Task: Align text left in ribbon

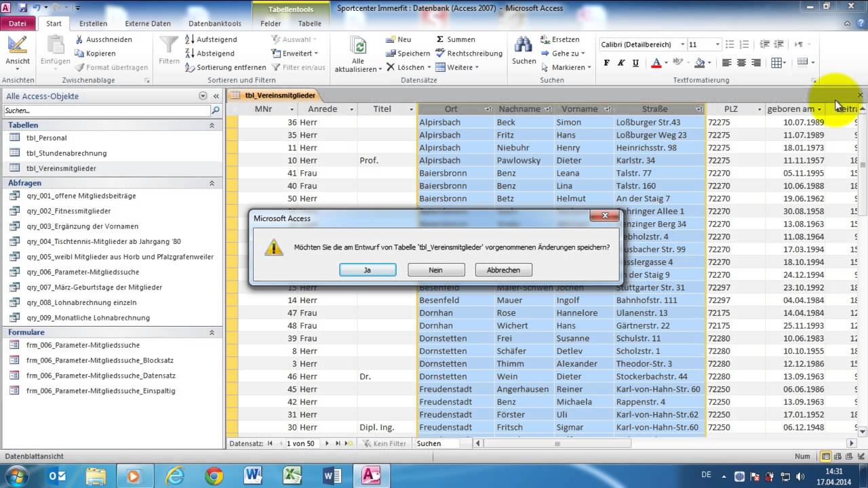Action: pos(726,63)
